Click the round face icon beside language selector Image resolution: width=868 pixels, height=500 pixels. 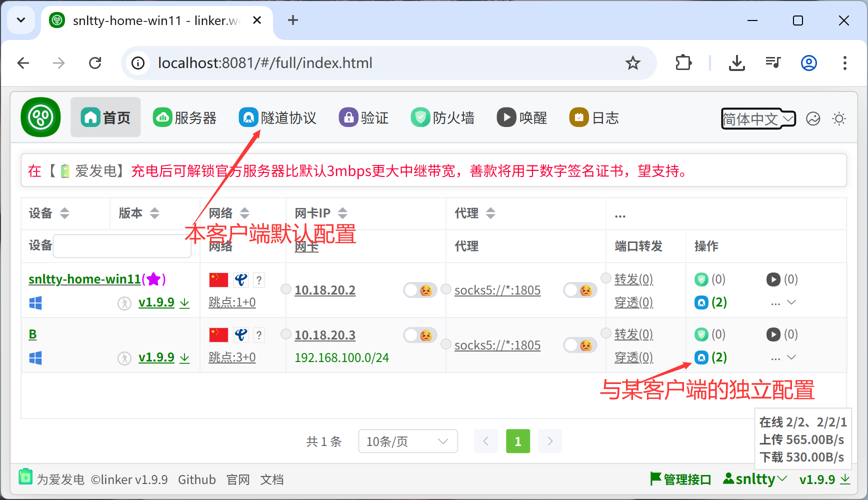[813, 119]
